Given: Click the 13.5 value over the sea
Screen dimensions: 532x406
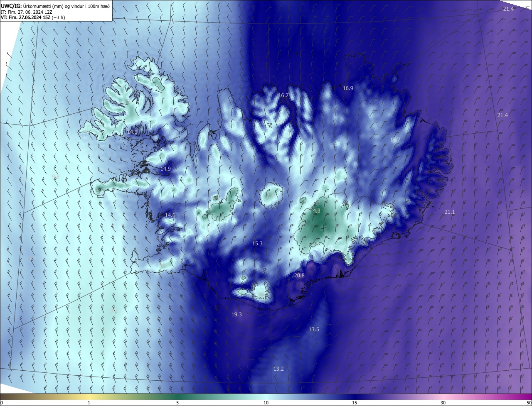Looking at the screenshot, I should pyautogui.click(x=314, y=329).
